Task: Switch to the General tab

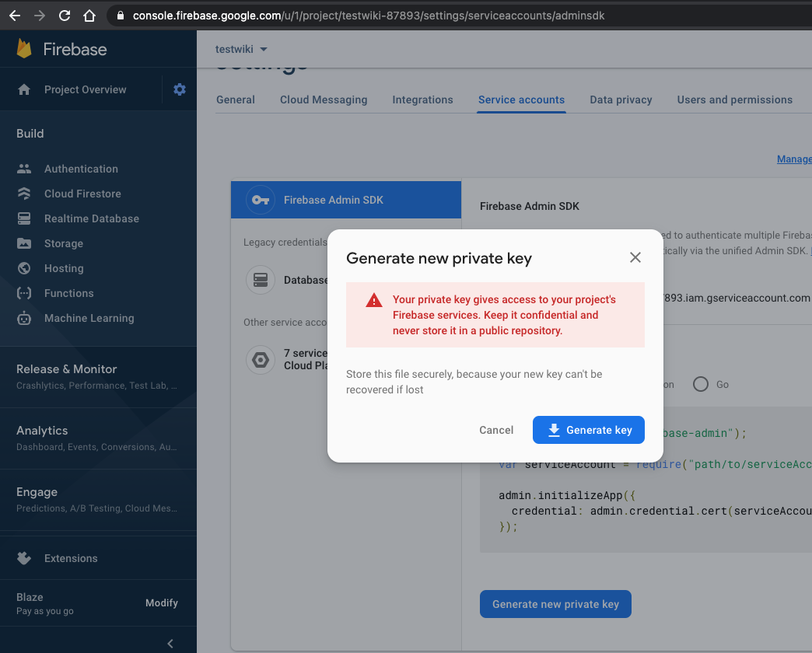Action: [235, 100]
